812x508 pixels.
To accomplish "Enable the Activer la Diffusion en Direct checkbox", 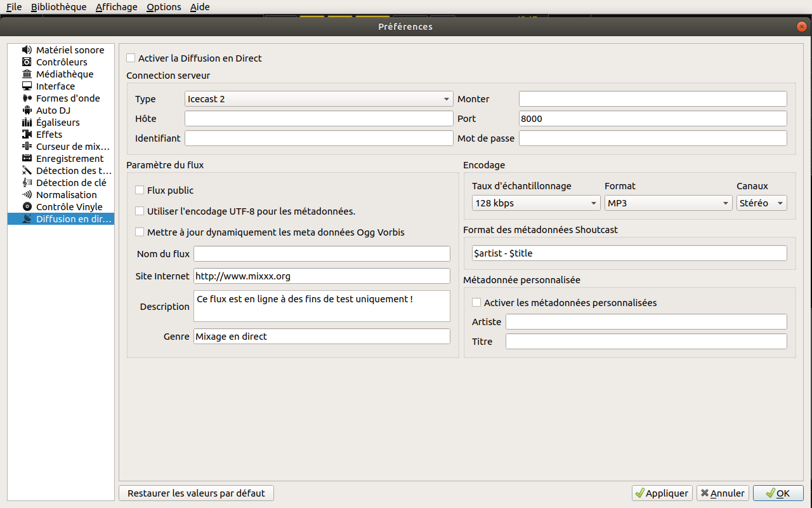I will click(x=131, y=58).
